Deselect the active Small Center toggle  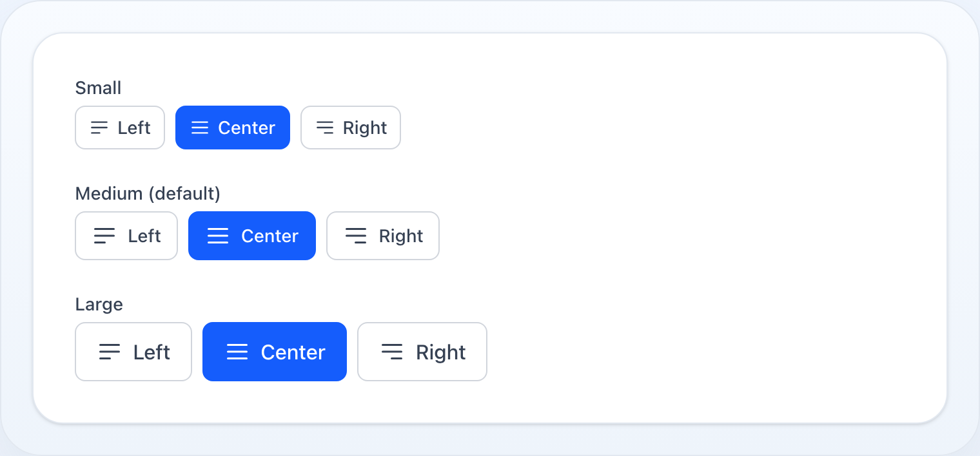tap(233, 128)
